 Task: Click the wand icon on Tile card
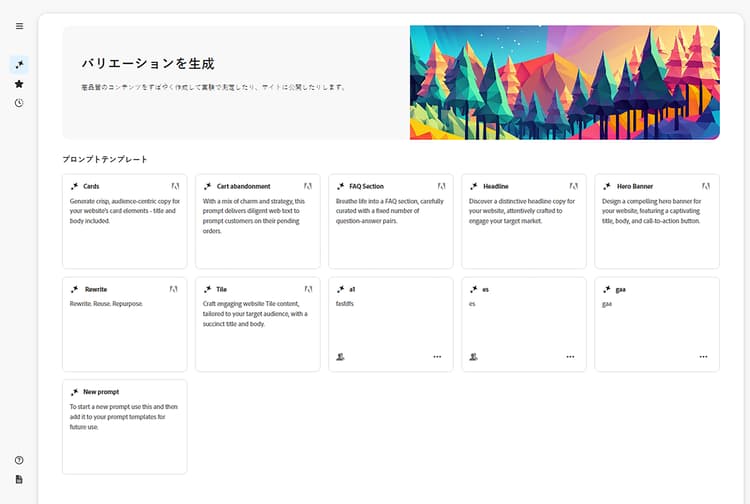click(207, 289)
